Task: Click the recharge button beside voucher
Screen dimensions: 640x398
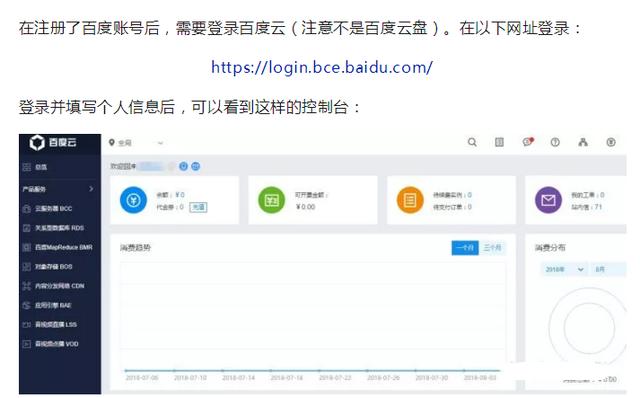Action: pyautogui.click(x=198, y=207)
